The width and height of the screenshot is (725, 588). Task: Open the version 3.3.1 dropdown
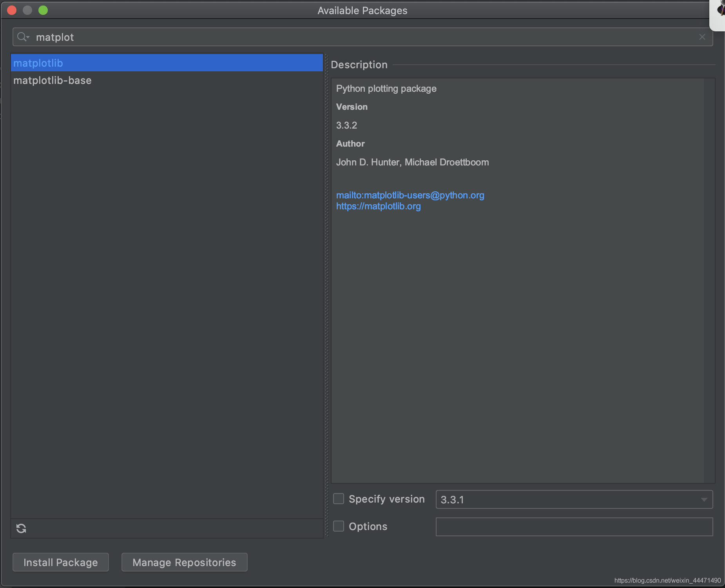tap(574, 499)
